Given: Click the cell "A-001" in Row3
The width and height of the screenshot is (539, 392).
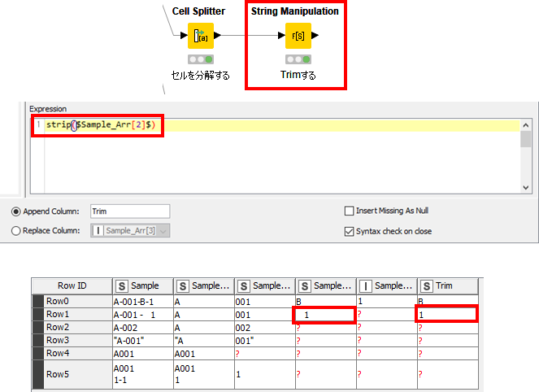Looking at the screenshot, I should [x=143, y=341].
